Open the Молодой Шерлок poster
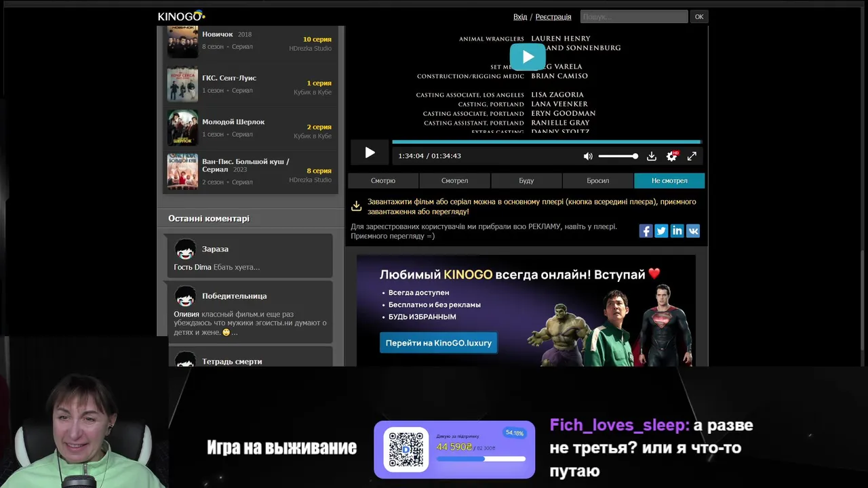Image resolution: width=868 pixels, height=488 pixels. (x=182, y=128)
